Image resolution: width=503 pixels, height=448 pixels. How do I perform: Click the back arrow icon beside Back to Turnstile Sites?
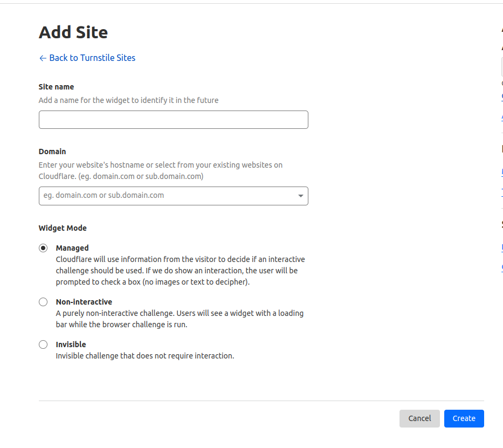(x=42, y=58)
